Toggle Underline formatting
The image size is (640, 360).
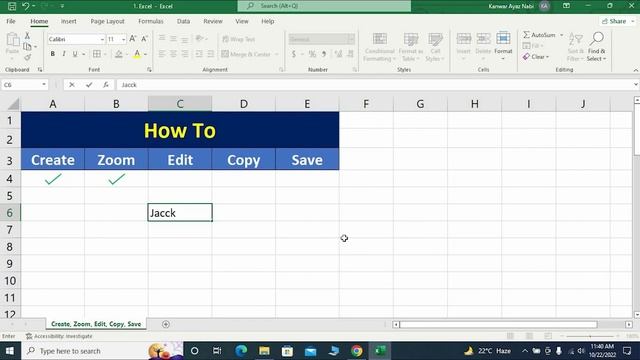coord(75,54)
